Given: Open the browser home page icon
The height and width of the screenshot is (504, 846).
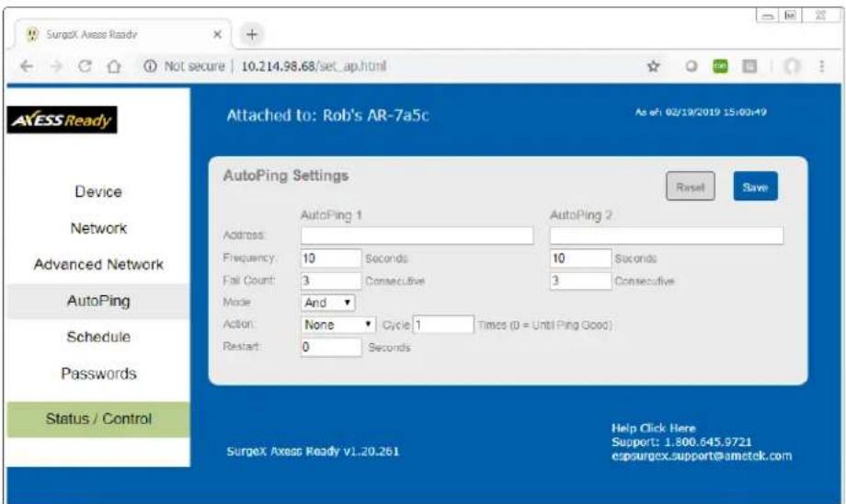Looking at the screenshot, I should pyautogui.click(x=114, y=66).
